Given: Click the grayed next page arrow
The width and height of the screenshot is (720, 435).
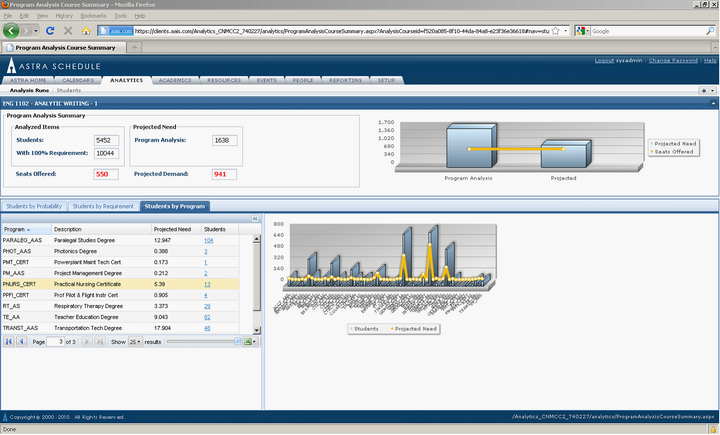Looking at the screenshot, I should 87,341.
